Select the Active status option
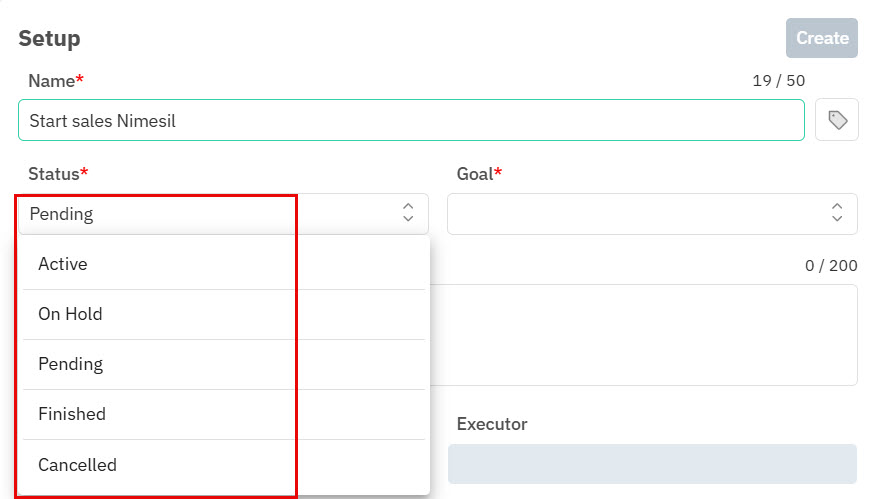 224,264
